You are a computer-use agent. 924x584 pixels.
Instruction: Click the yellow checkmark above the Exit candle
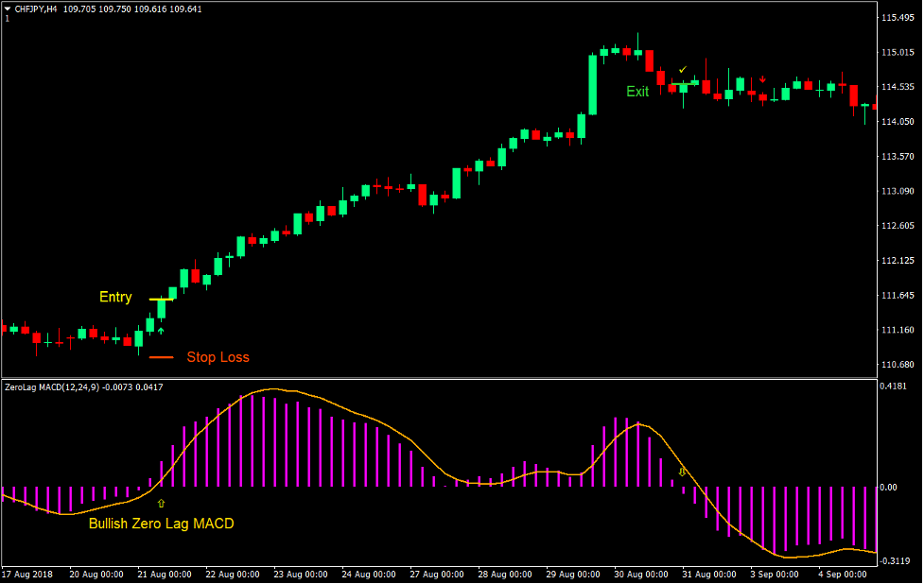(683, 70)
